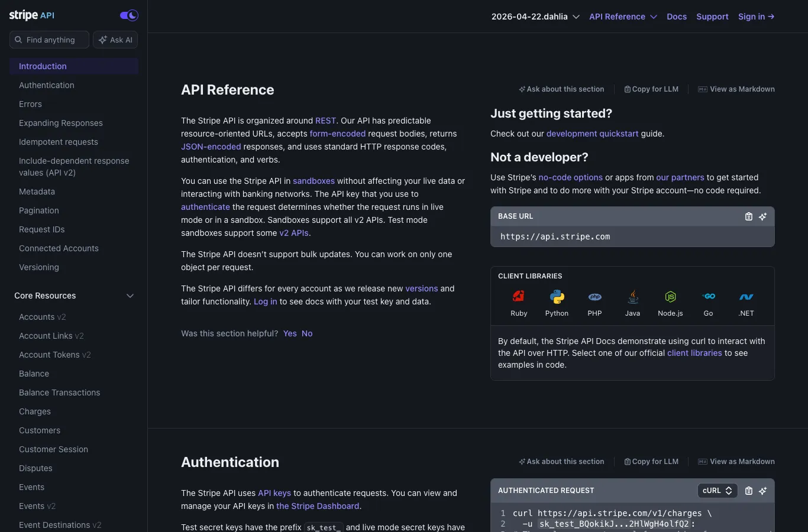Open Customers resource in sidebar

[x=40, y=430]
